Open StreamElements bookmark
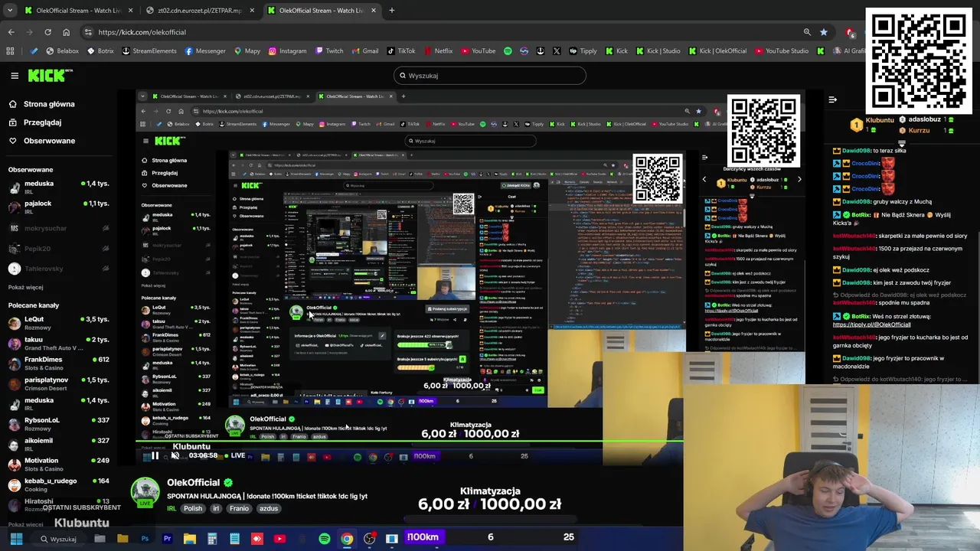This screenshot has width=980, height=551. pyautogui.click(x=149, y=51)
